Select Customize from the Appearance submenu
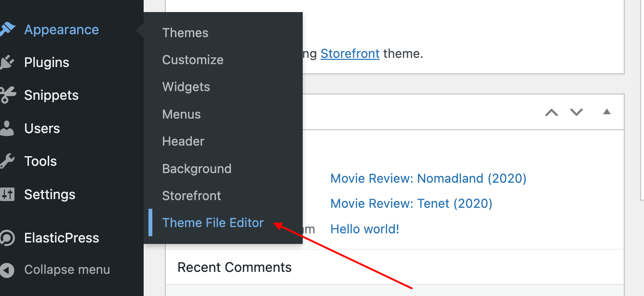The height and width of the screenshot is (296, 644). click(193, 60)
